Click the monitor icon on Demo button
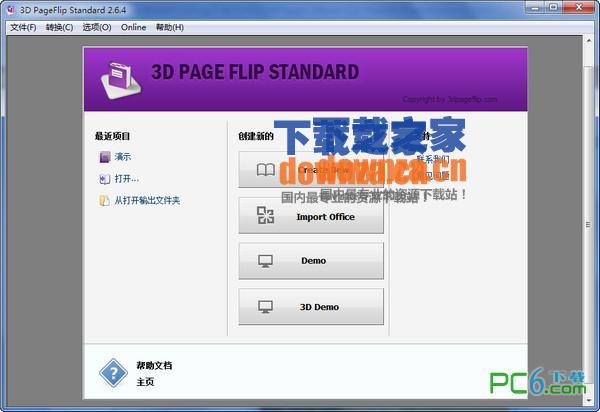Viewport: 600px width, 412px height. [265, 261]
